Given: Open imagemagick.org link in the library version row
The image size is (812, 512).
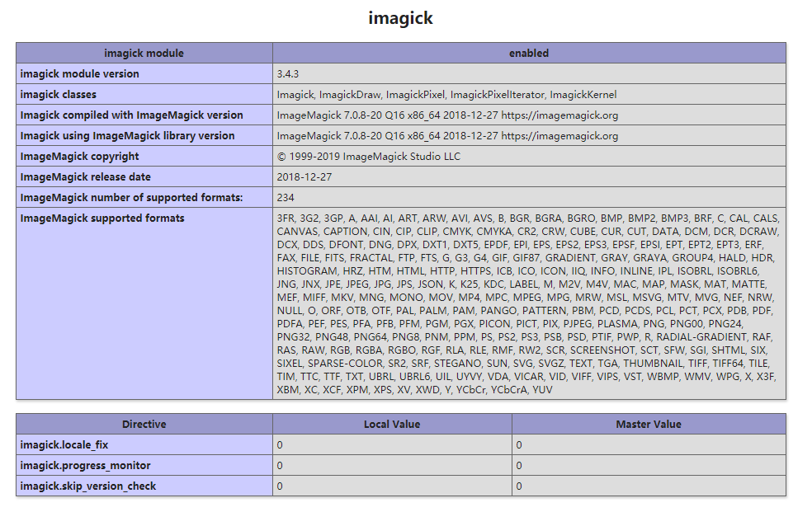Looking at the screenshot, I should [x=559, y=135].
